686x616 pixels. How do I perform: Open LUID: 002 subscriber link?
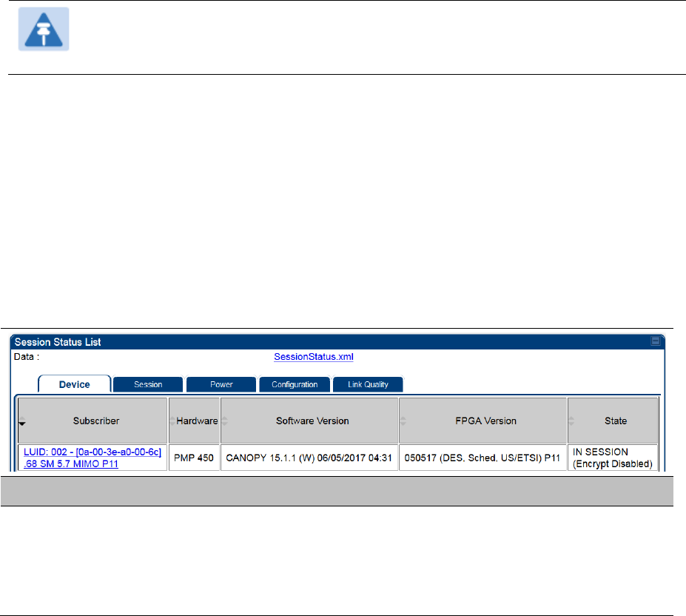(93, 458)
